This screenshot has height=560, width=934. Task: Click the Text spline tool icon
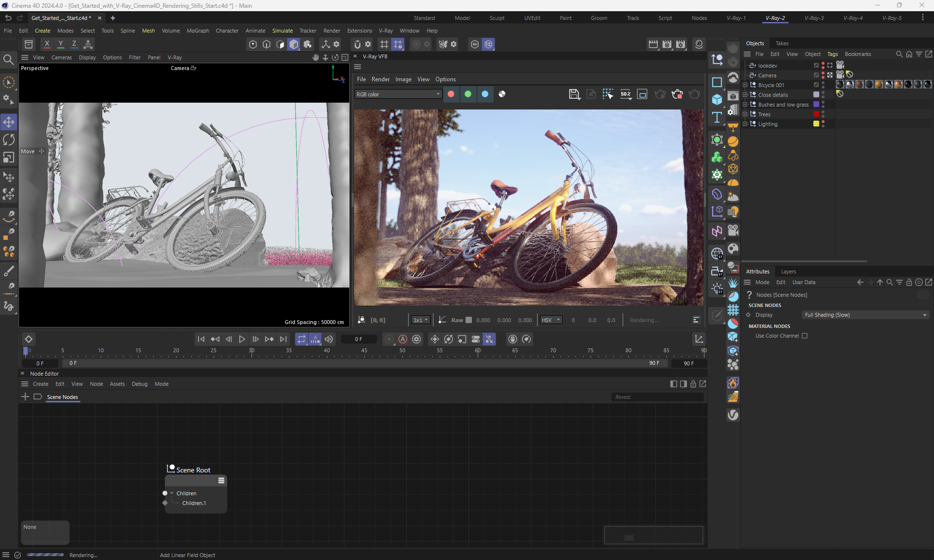[x=717, y=117]
